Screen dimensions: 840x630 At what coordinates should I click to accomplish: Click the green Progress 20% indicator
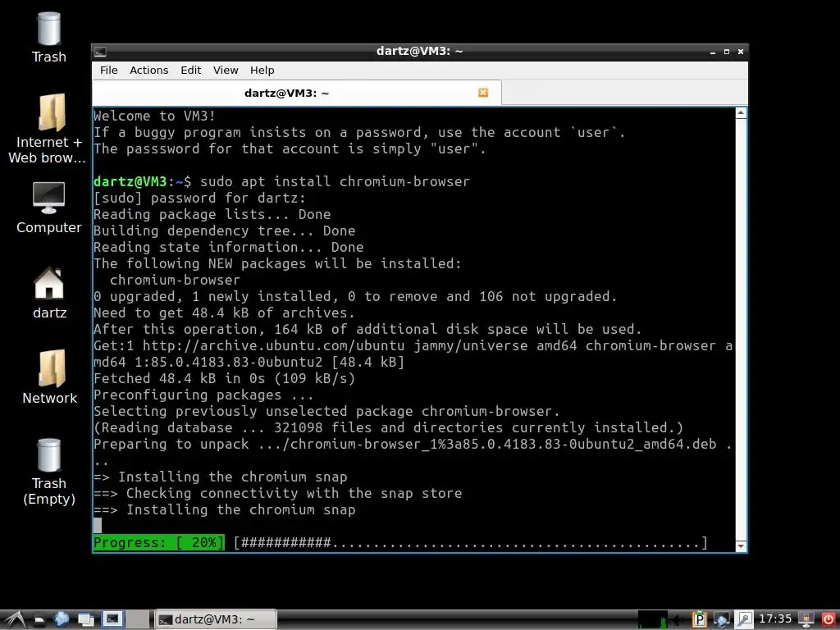point(159,543)
